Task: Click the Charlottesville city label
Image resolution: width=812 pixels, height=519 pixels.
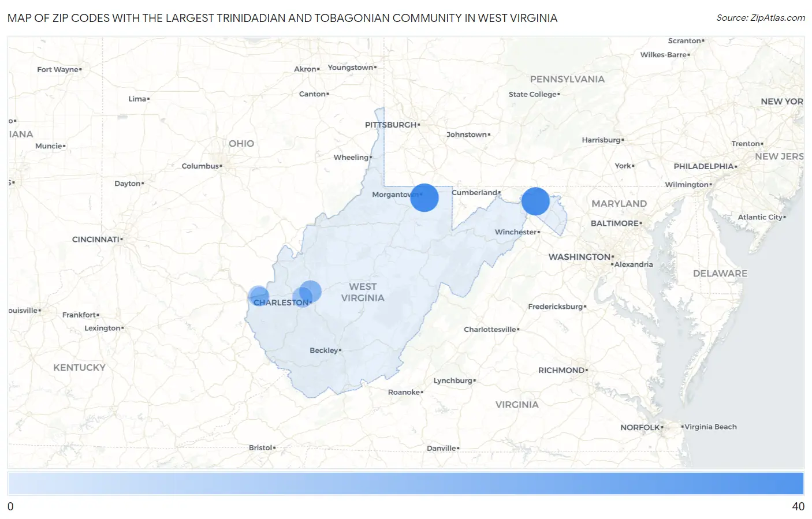Action: [x=490, y=330]
